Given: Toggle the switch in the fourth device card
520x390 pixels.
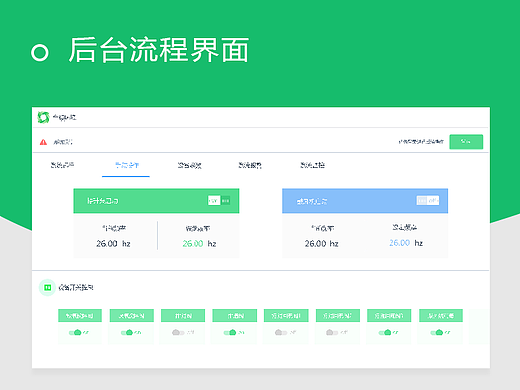Looking at the screenshot, I should tap(230, 332).
